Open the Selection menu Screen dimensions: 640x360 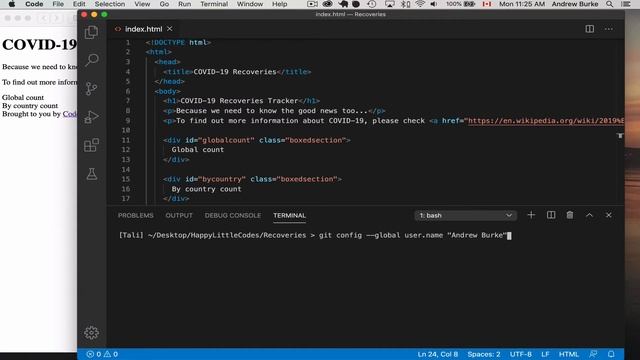click(110, 4)
